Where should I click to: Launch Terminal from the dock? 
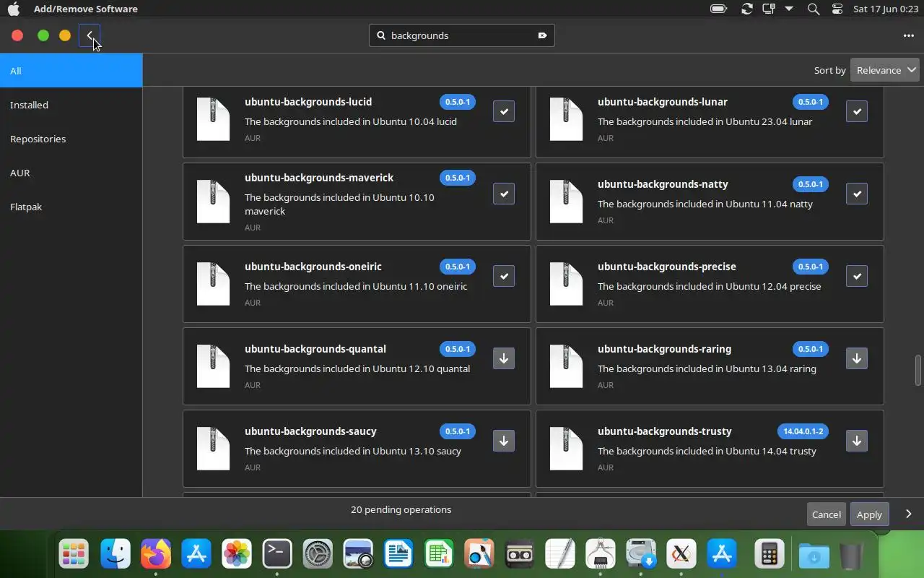pyautogui.click(x=276, y=554)
